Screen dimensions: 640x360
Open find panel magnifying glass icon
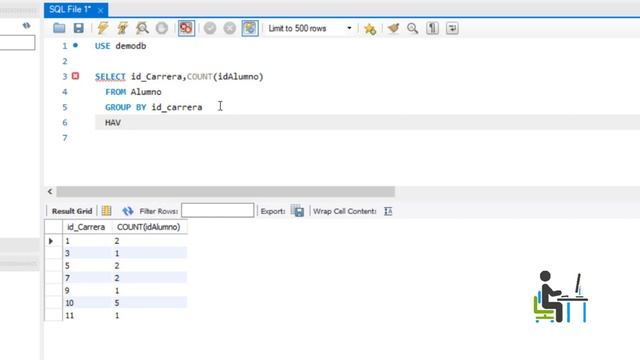pos(413,28)
